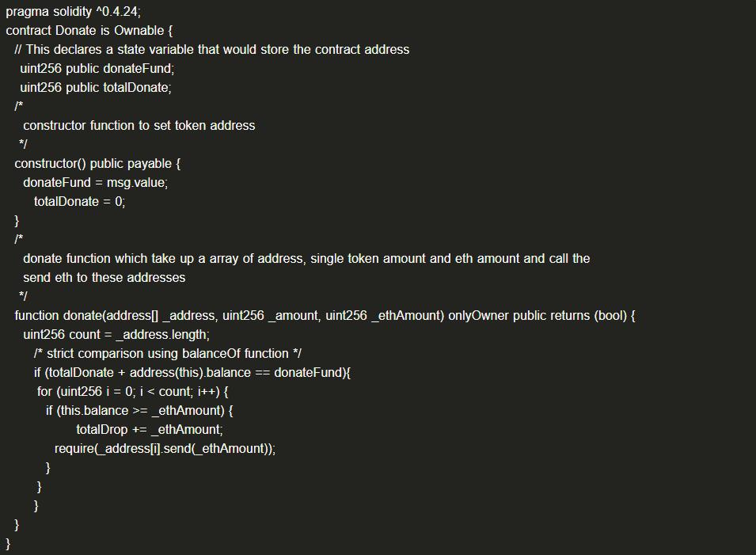Click the comment line starting 'donate function which'
Screen dimensions: 756x555
coord(306,259)
